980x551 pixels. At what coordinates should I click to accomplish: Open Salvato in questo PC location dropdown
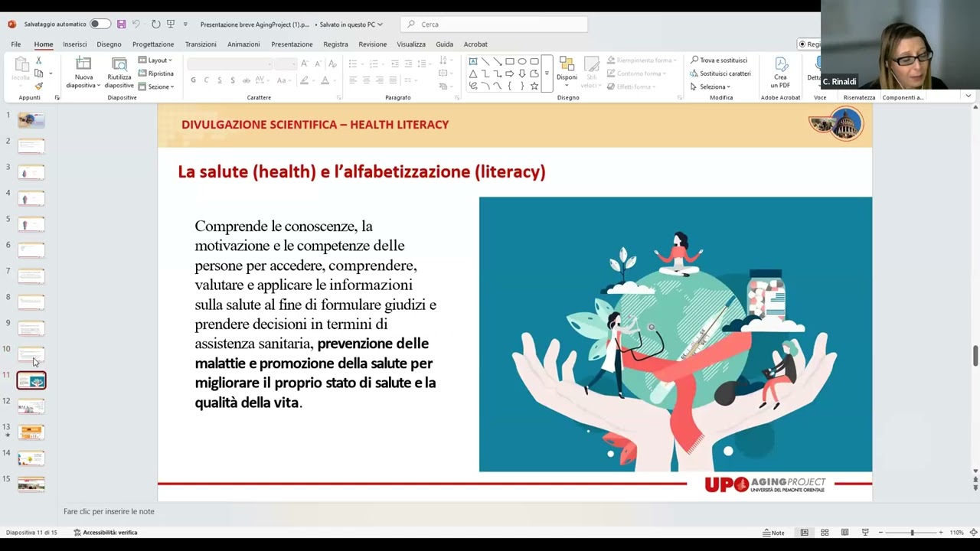(351, 24)
